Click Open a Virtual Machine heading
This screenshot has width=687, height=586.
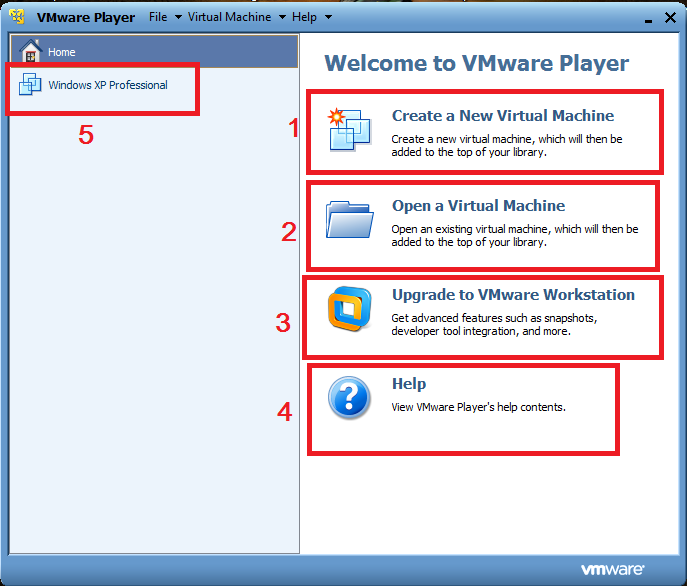tap(478, 206)
